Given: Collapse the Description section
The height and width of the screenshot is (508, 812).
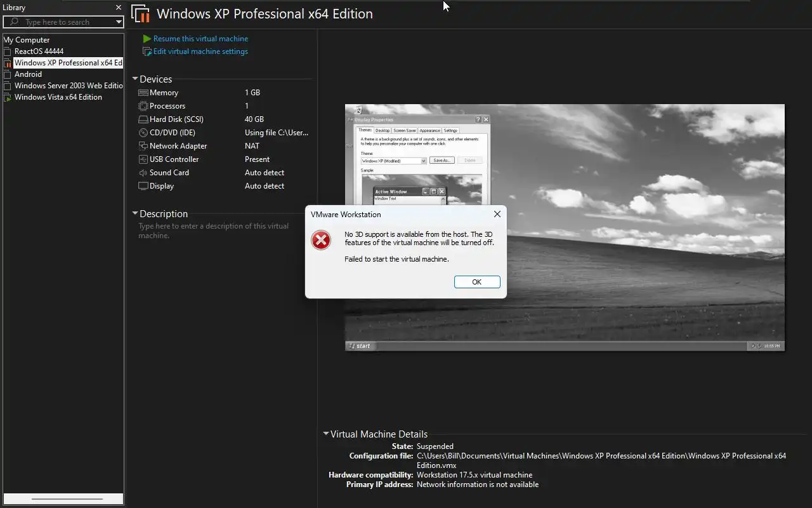Looking at the screenshot, I should coord(135,213).
